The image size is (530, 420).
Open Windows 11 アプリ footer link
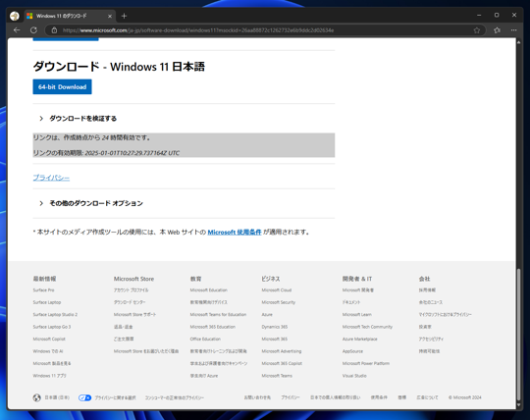[50, 376]
